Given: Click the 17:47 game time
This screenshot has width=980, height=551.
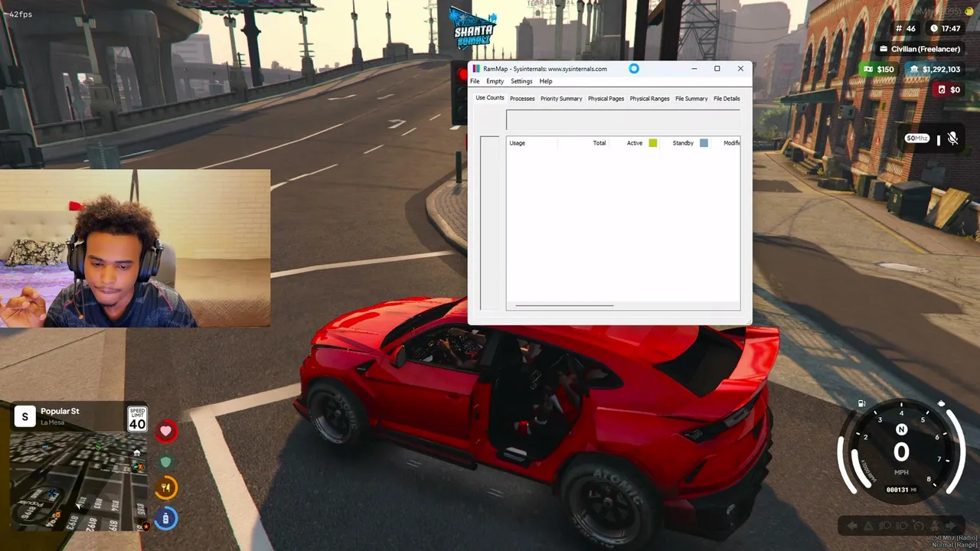Looking at the screenshot, I should click(951, 28).
